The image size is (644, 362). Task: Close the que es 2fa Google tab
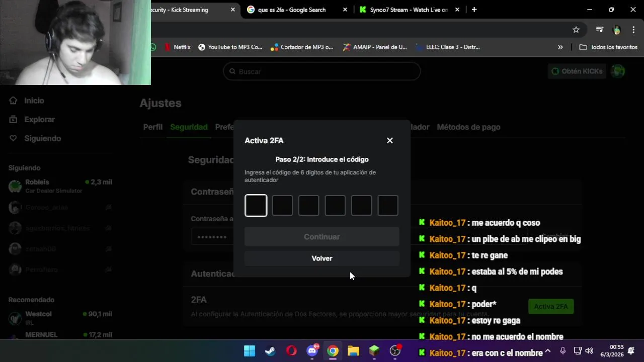345,10
